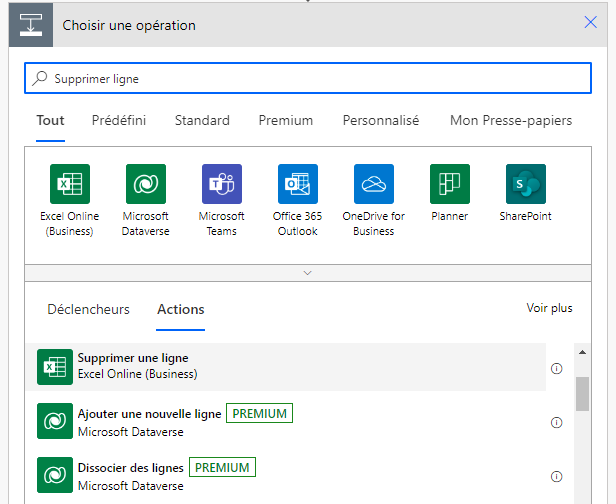Show info for Supprimer une ligne
The height and width of the screenshot is (504, 616).
(x=556, y=368)
